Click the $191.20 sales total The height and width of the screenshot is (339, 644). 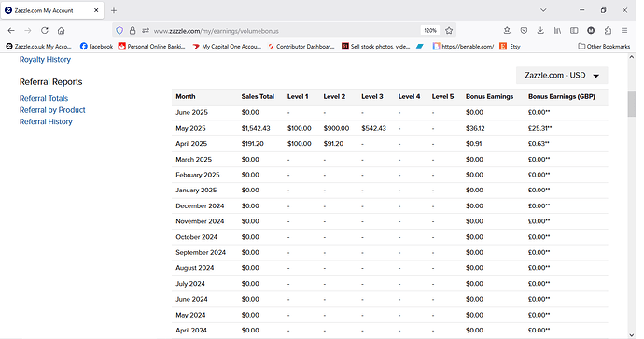[x=253, y=144]
